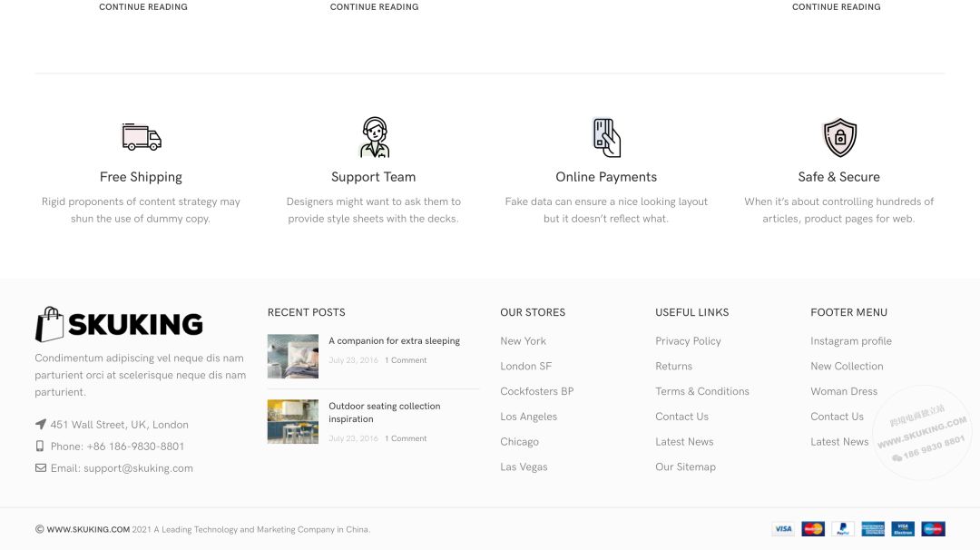Click the MasterCard payment badge

[x=813, y=529]
